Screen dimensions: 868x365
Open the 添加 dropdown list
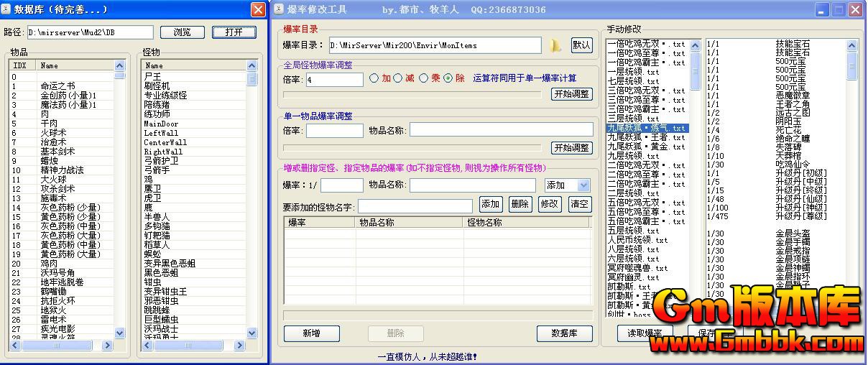click(x=583, y=185)
